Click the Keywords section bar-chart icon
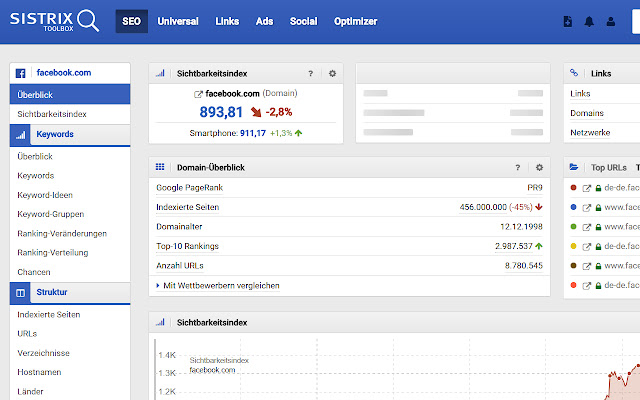Image resolution: width=640 pixels, height=400 pixels. point(20,135)
